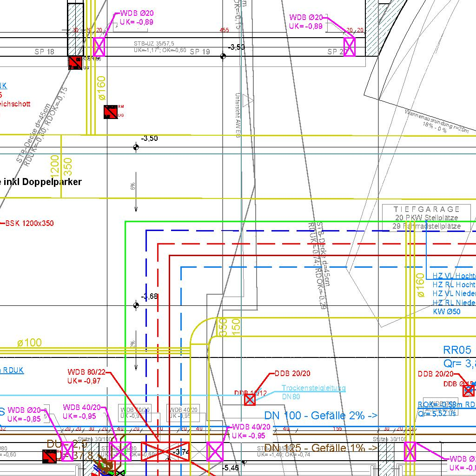Click the RR05 blue label
Viewport: 476px width, 476px height.
tap(457, 350)
